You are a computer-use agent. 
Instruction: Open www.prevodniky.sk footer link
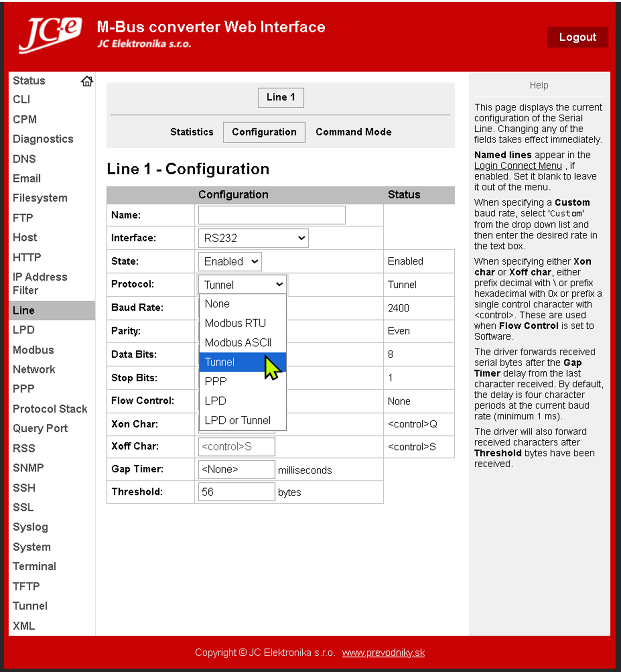(383, 653)
